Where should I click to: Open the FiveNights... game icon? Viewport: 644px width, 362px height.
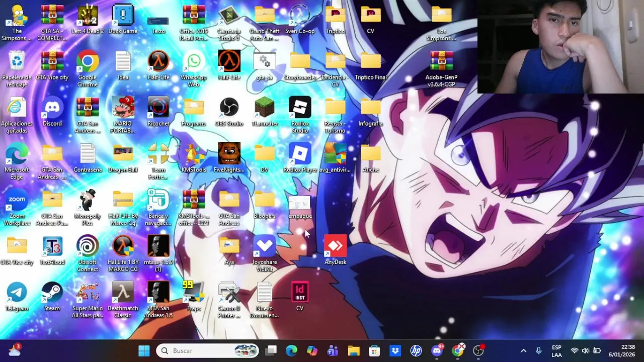pos(229,158)
